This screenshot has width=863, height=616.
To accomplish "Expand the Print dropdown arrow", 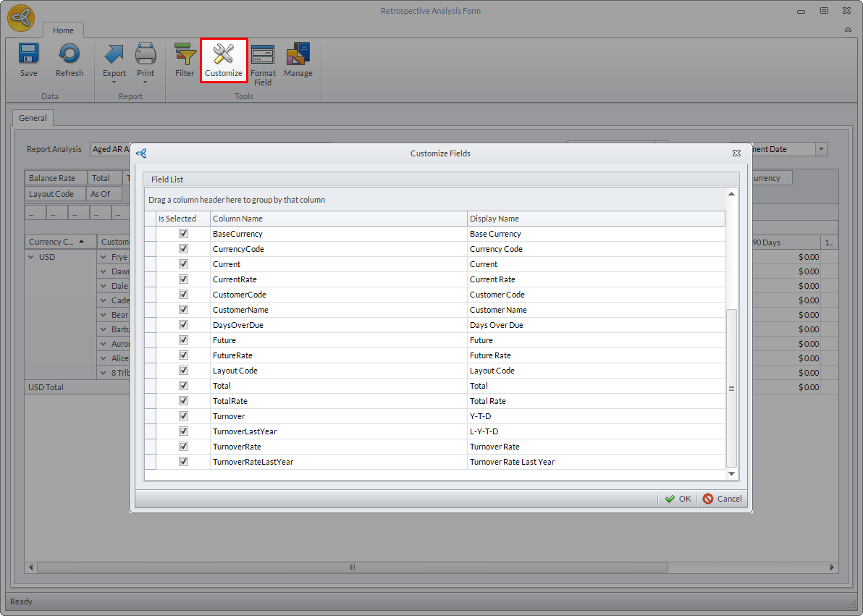I will [x=146, y=83].
